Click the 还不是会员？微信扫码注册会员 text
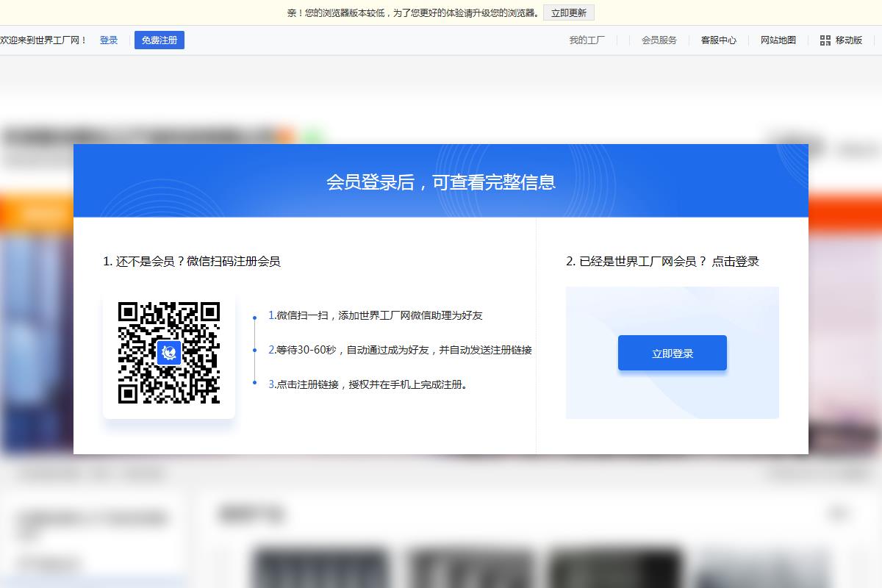 click(x=192, y=261)
